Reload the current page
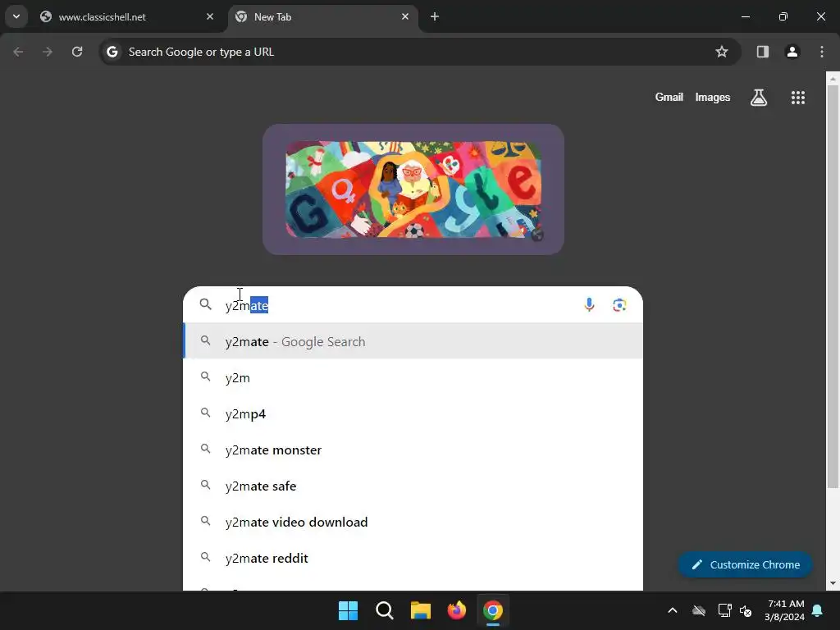 pyautogui.click(x=77, y=52)
